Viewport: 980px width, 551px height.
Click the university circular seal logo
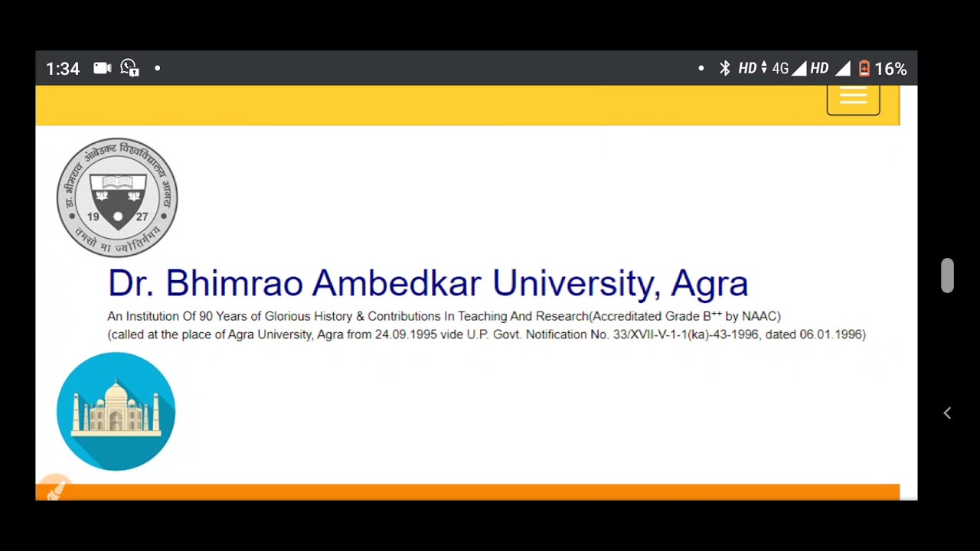(117, 197)
